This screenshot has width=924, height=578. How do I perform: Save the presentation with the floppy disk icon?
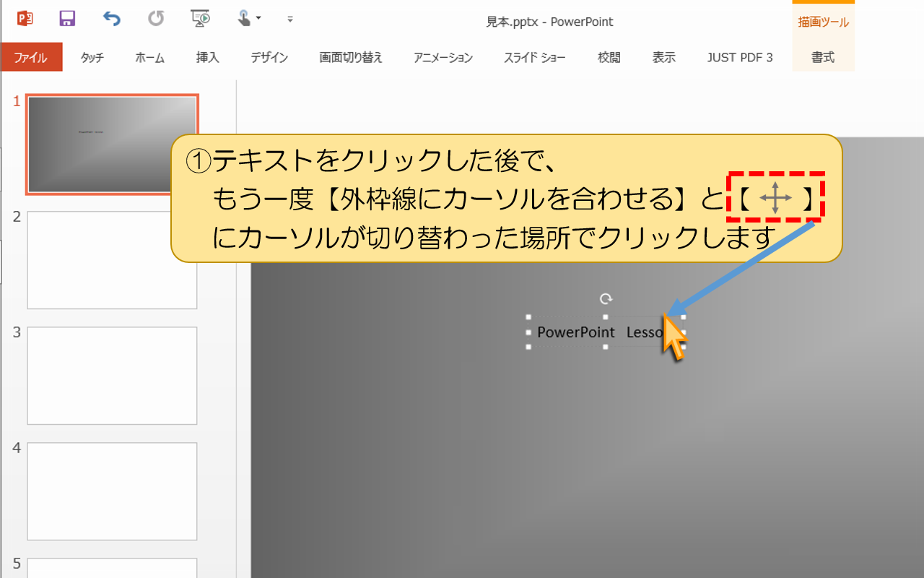[x=67, y=19]
